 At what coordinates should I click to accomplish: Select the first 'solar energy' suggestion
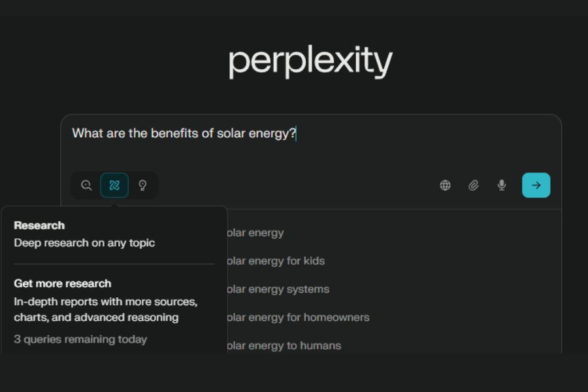[x=255, y=233]
